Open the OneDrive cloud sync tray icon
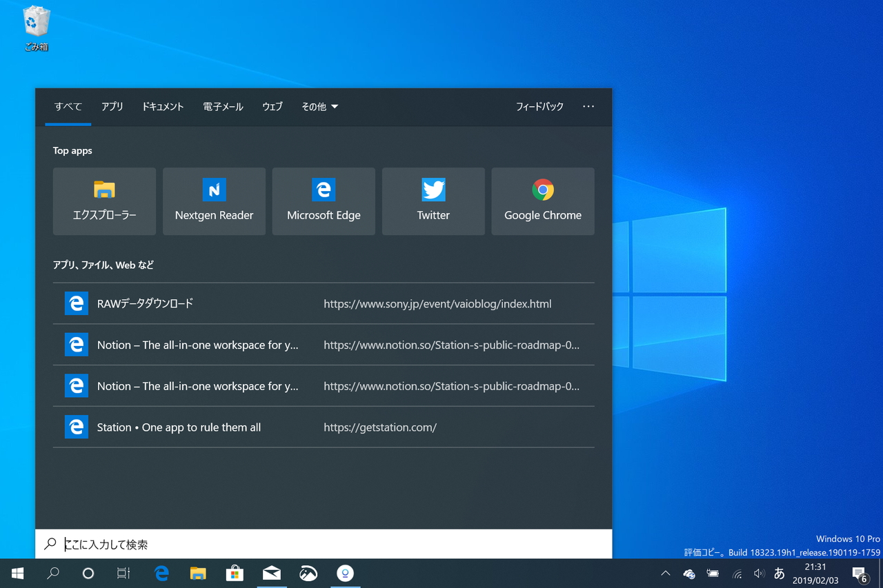This screenshot has height=588, width=883. pyautogui.click(x=689, y=574)
